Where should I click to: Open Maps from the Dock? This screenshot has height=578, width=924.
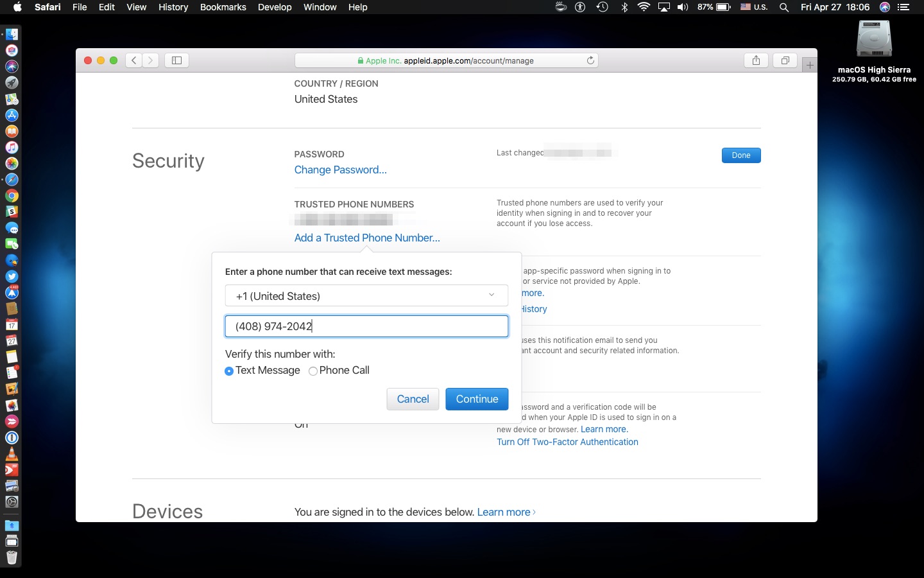12,99
